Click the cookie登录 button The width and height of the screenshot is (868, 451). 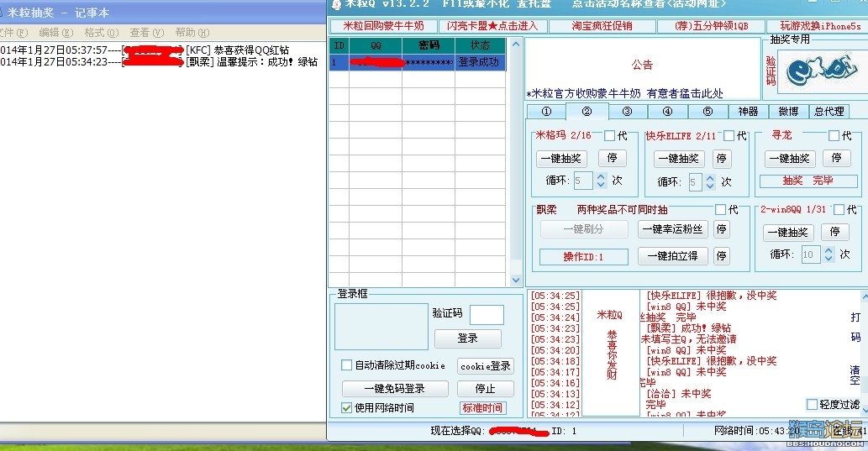(486, 366)
